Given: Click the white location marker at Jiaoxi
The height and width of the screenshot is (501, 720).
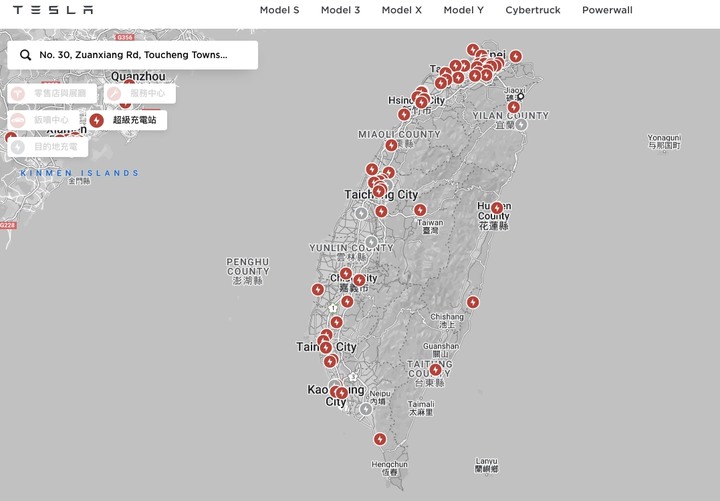Looking at the screenshot, I should point(521,96).
